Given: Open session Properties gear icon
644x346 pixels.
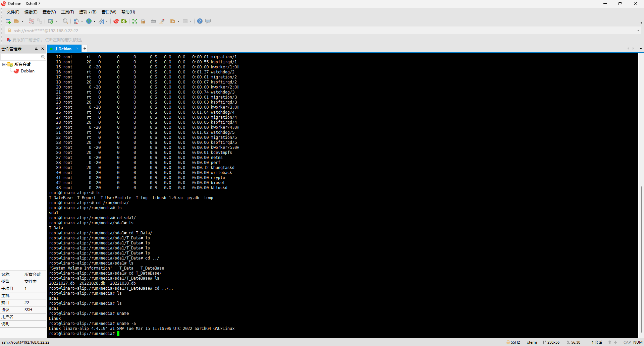Looking at the screenshot, I should (x=51, y=21).
